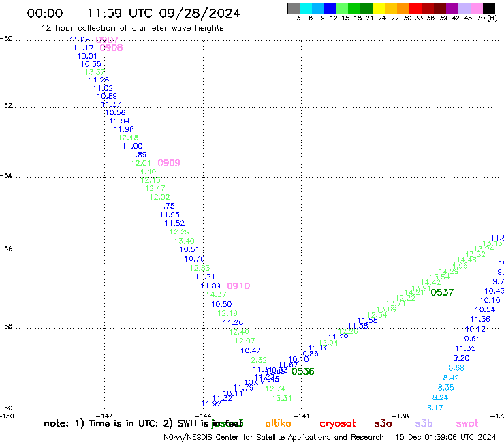Click the wave height value 11.75
Viewport: 504px width, 443px height.
[165, 206]
